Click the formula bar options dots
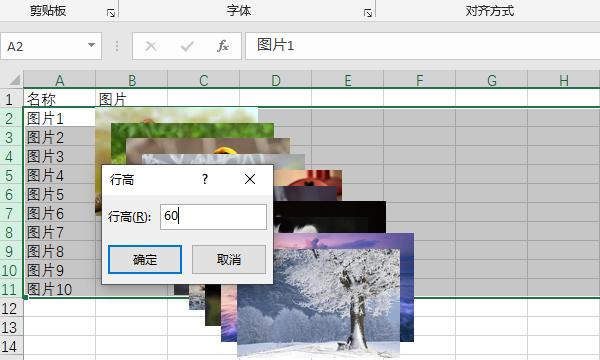600x360 pixels. [117, 46]
